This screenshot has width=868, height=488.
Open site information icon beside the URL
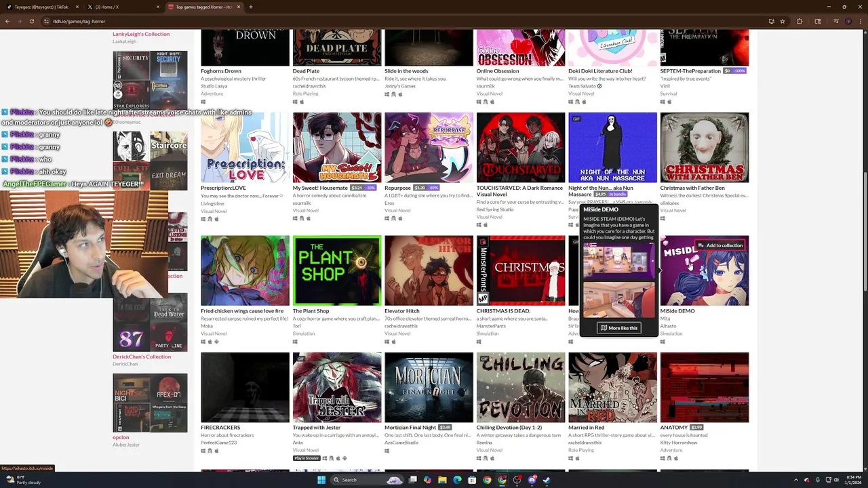click(x=46, y=21)
